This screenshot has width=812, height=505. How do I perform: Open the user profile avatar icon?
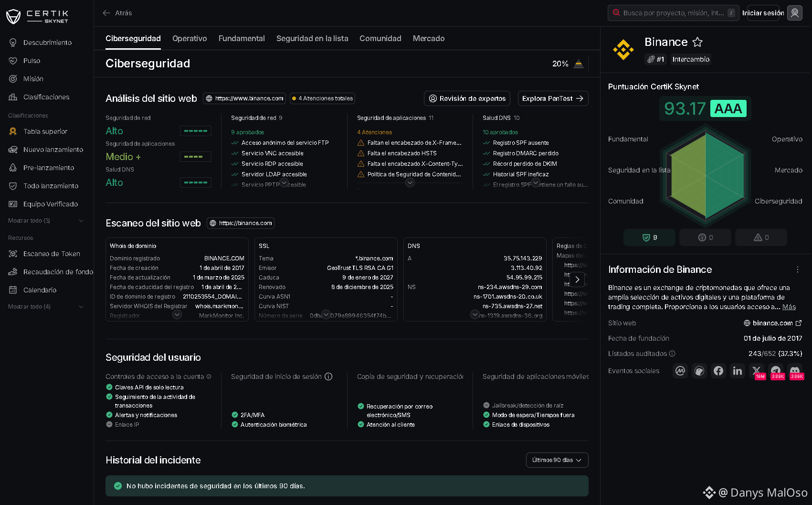click(795, 13)
